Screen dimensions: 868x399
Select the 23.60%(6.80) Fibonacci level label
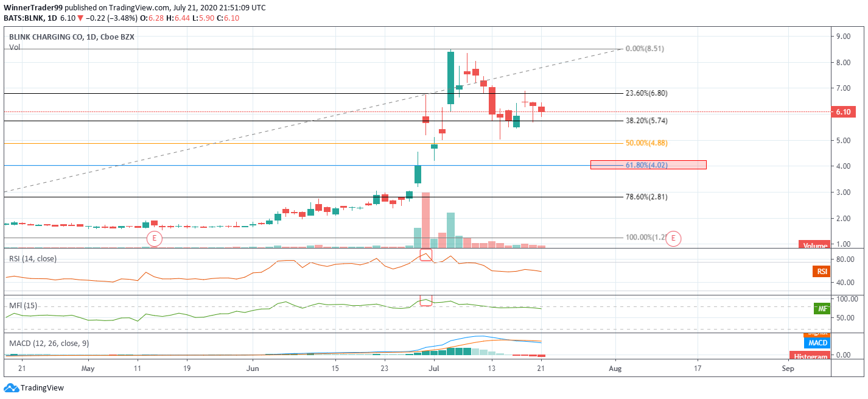646,93
